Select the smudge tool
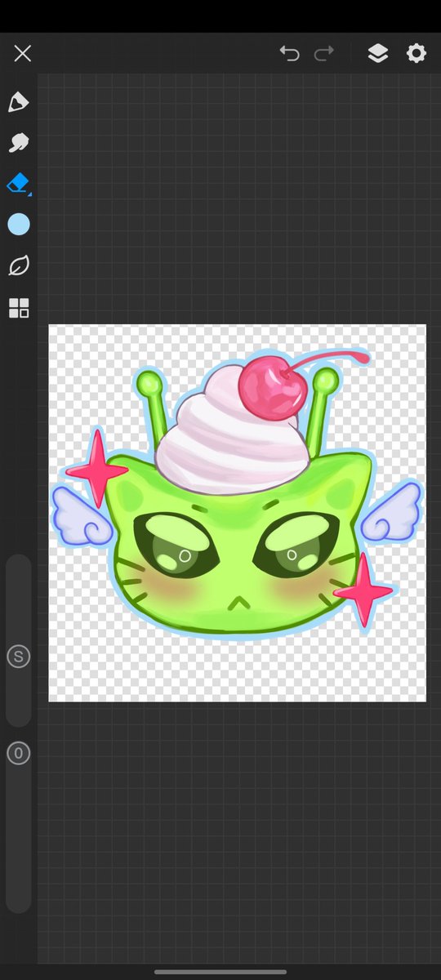441x980 pixels. coord(18,143)
